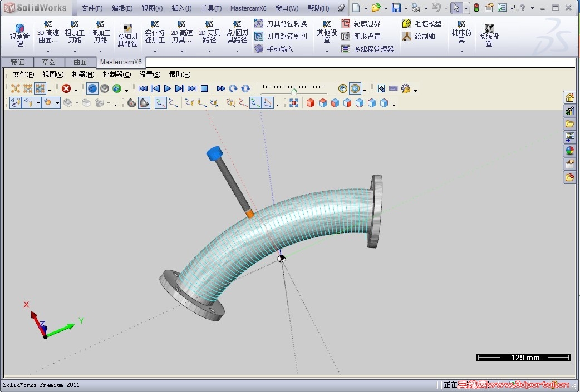Open the 控制器(C) simulator menu

point(117,75)
